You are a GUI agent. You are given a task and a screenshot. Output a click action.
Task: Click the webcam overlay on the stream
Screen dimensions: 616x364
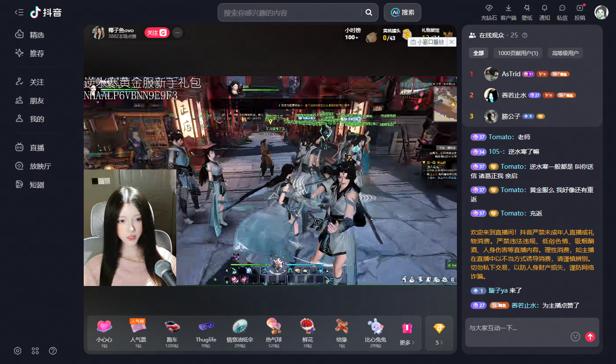130,228
